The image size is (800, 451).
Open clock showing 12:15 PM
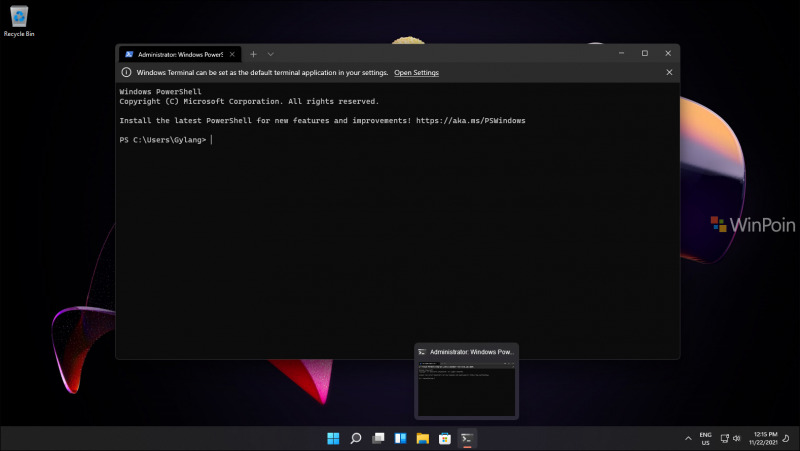click(x=763, y=439)
